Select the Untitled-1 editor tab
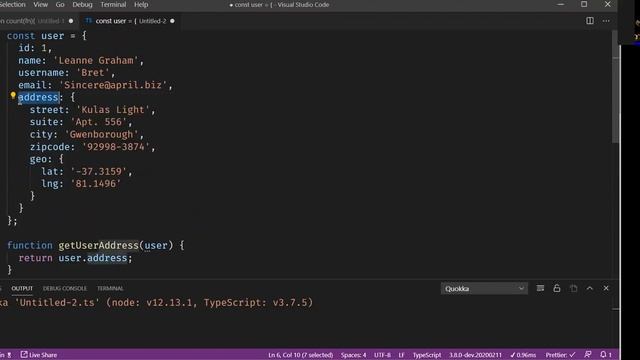The height and width of the screenshot is (360, 640). (39, 21)
